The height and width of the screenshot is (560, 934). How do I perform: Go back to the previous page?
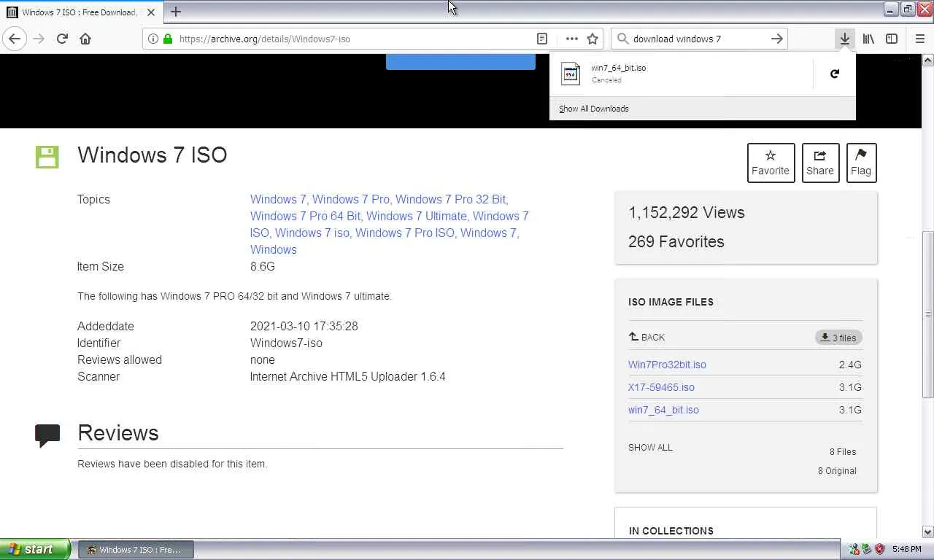(x=15, y=39)
